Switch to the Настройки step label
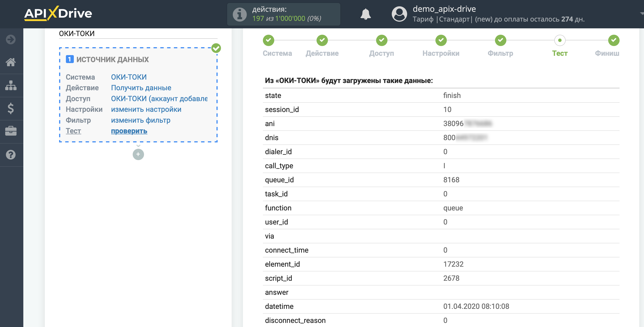This screenshot has width=644, height=327. tap(441, 53)
